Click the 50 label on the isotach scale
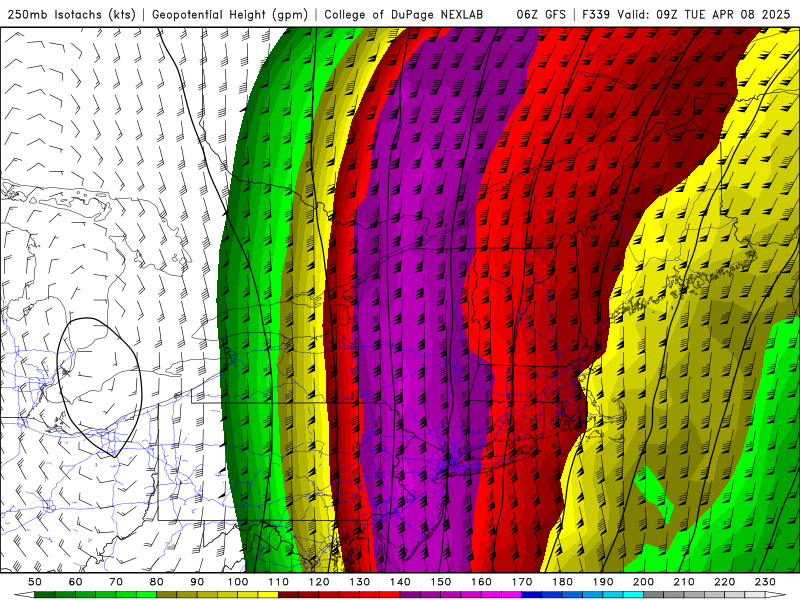This screenshot has height=600, width=800. pyautogui.click(x=35, y=582)
